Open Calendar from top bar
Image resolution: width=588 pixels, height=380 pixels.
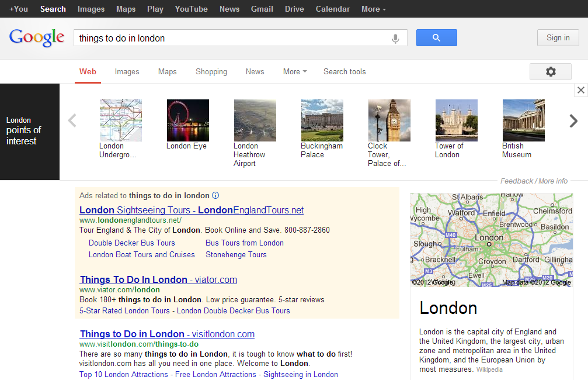pyautogui.click(x=333, y=9)
